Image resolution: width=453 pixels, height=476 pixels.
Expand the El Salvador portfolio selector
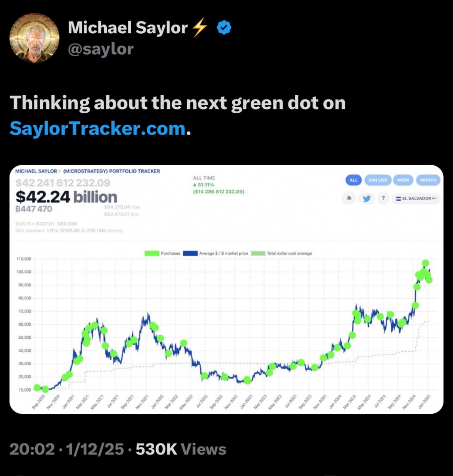point(416,198)
